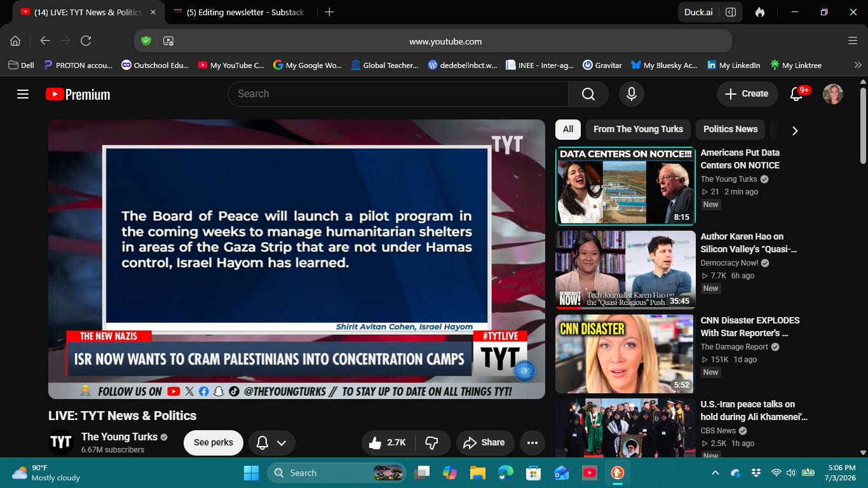This screenshot has width=868, height=488.
Task: Open the Karen Hao Democracy Now thumbnail
Action: coord(625,270)
